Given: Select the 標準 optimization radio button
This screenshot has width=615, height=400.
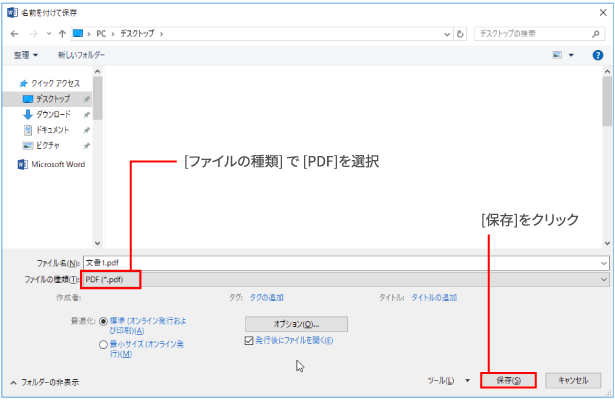Looking at the screenshot, I should (104, 321).
